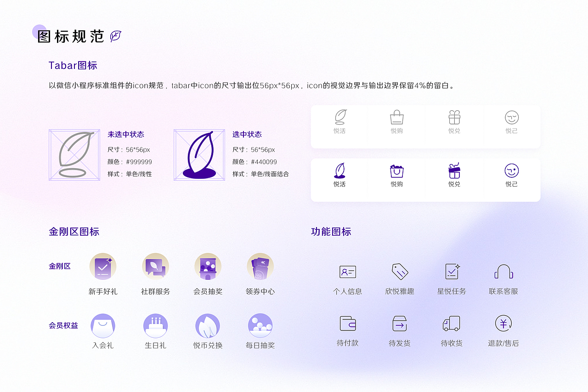This screenshot has height=392, width=588.
Task: Open the 联系客服 headphones icon
Action: (x=503, y=272)
